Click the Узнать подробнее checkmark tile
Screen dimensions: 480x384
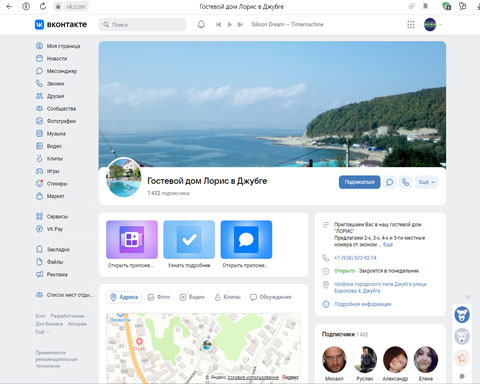tap(189, 239)
